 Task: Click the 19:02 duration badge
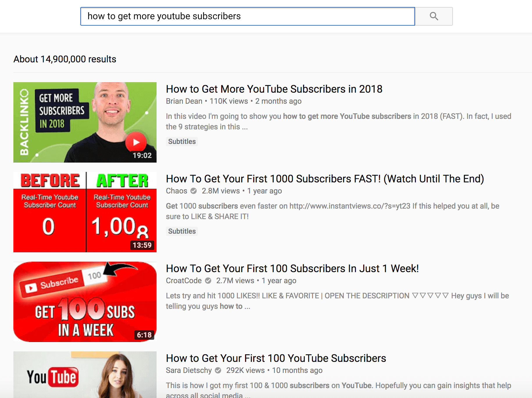(142, 156)
